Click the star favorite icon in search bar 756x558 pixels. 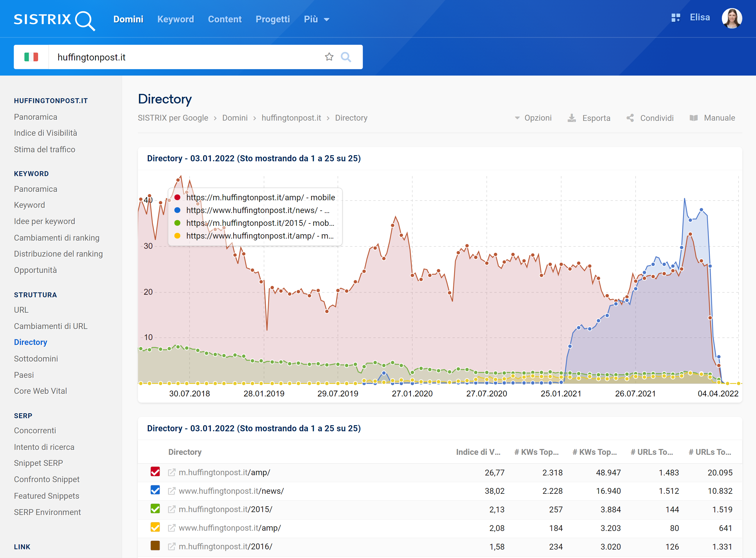tap(329, 57)
